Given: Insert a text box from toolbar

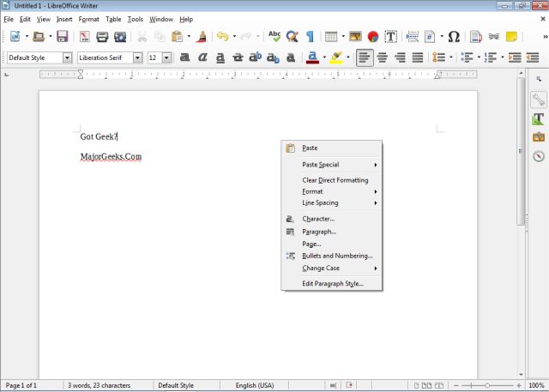Looking at the screenshot, I should (x=391, y=37).
